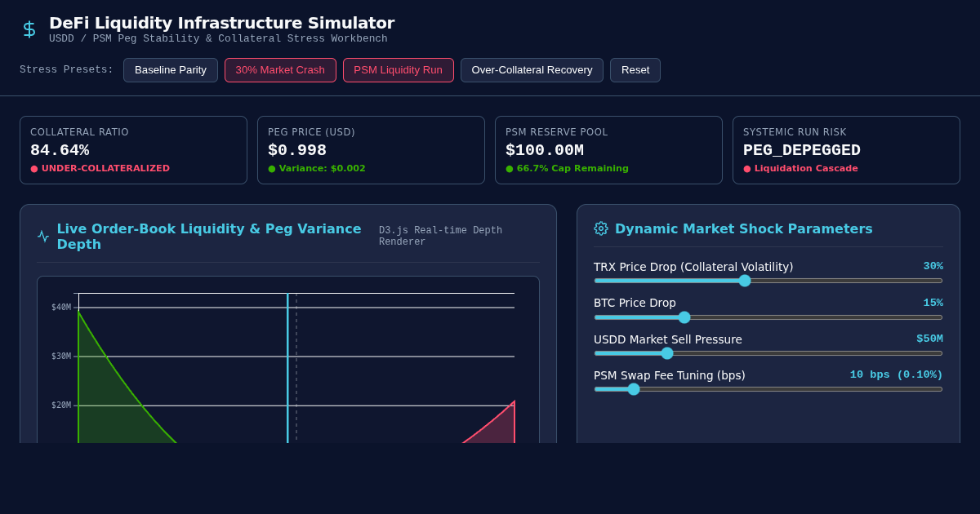Adjust the TRX Price Drop slider
The height and width of the screenshot is (514, 980).
click(x=768, y=281)
